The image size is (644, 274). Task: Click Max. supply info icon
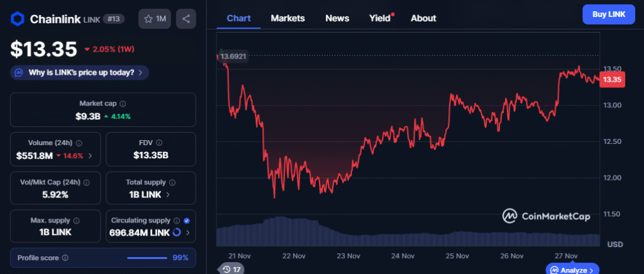[76, 221]
